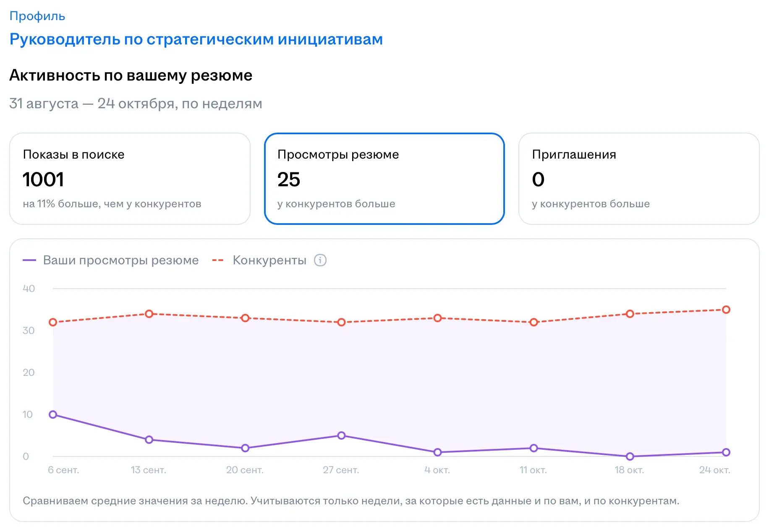769x532 pixels.
Task: Click the x-axis label 20 сент.
Action: 245,470
